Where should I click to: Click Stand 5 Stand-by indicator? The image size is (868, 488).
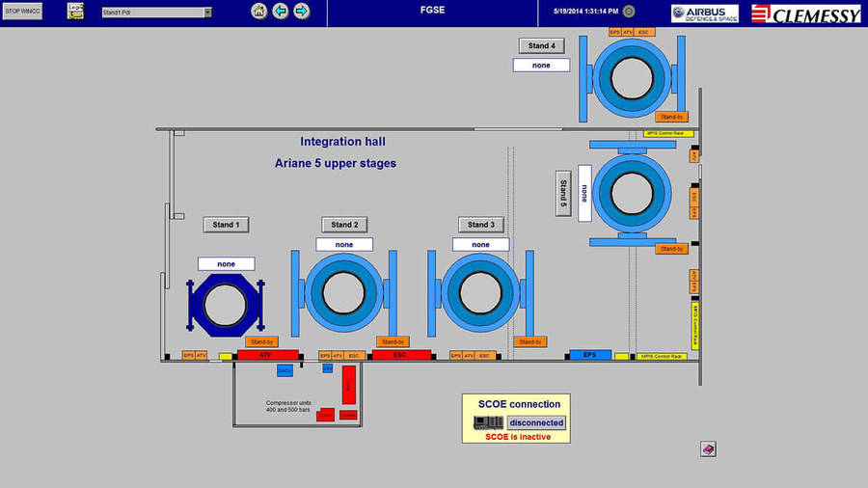coord(672,249)
